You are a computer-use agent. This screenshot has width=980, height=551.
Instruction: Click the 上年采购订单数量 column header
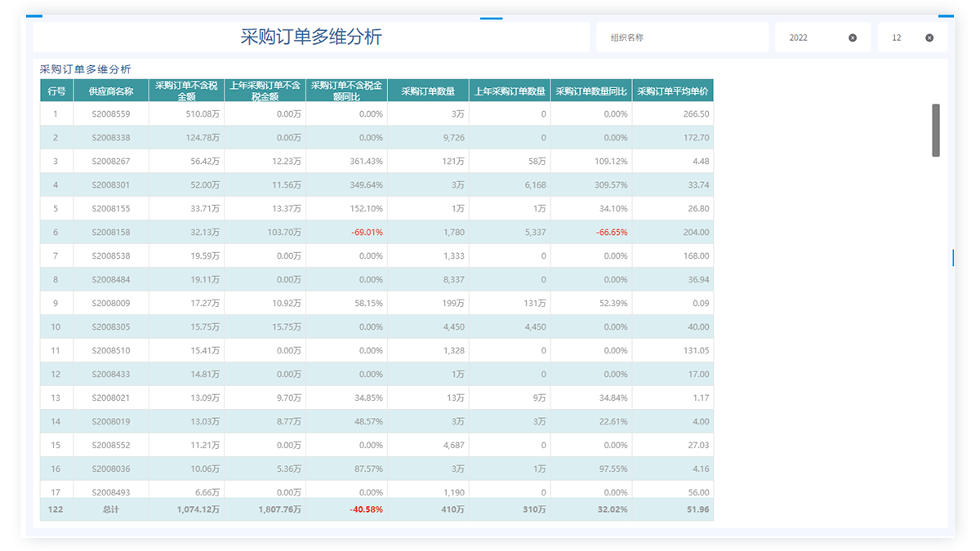point(510,91)
